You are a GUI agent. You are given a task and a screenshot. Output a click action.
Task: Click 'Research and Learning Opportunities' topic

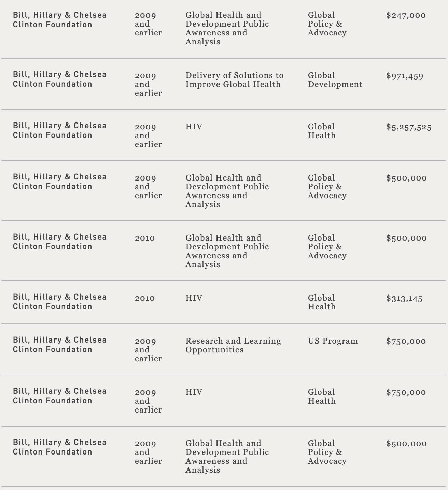233,345
